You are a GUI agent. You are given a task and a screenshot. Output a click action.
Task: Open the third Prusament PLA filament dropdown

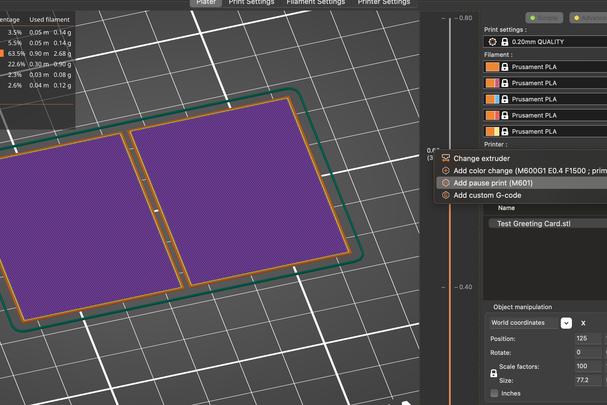point(545,99)
